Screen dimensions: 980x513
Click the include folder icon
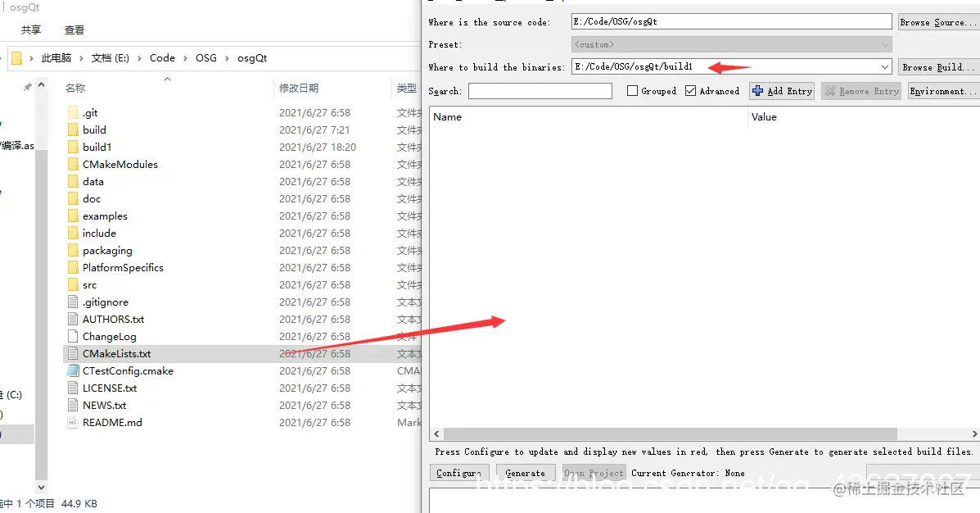73,233
